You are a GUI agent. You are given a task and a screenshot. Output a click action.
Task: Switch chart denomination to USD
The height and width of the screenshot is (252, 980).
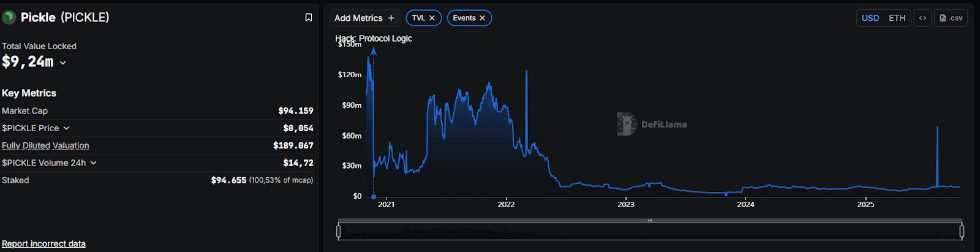870,18
